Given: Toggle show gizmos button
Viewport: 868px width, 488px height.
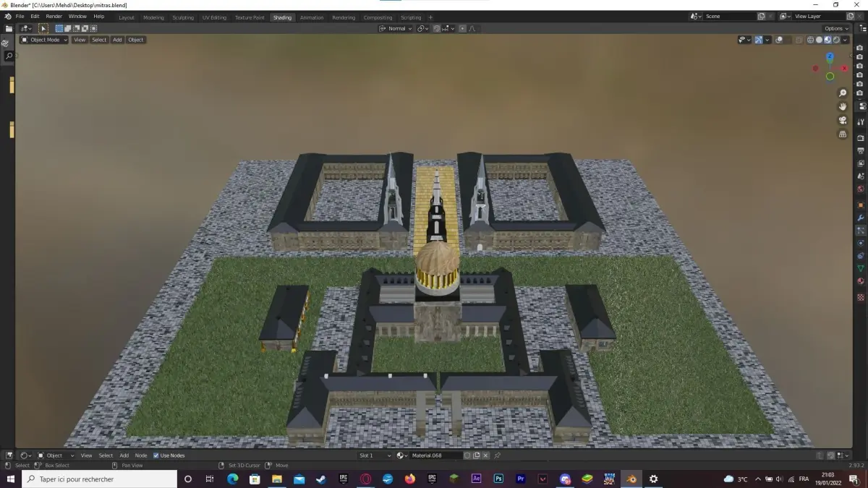Looking at the screenshot, I should click(759, 40).
